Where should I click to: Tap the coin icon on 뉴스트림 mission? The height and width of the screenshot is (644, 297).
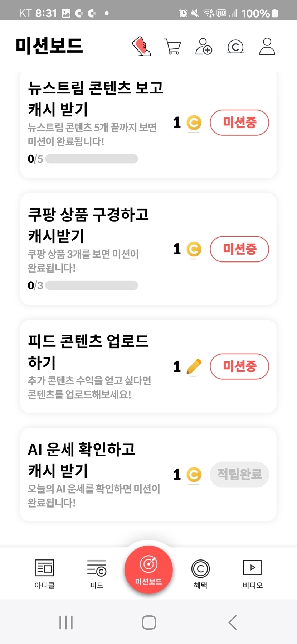coord(194,123)
